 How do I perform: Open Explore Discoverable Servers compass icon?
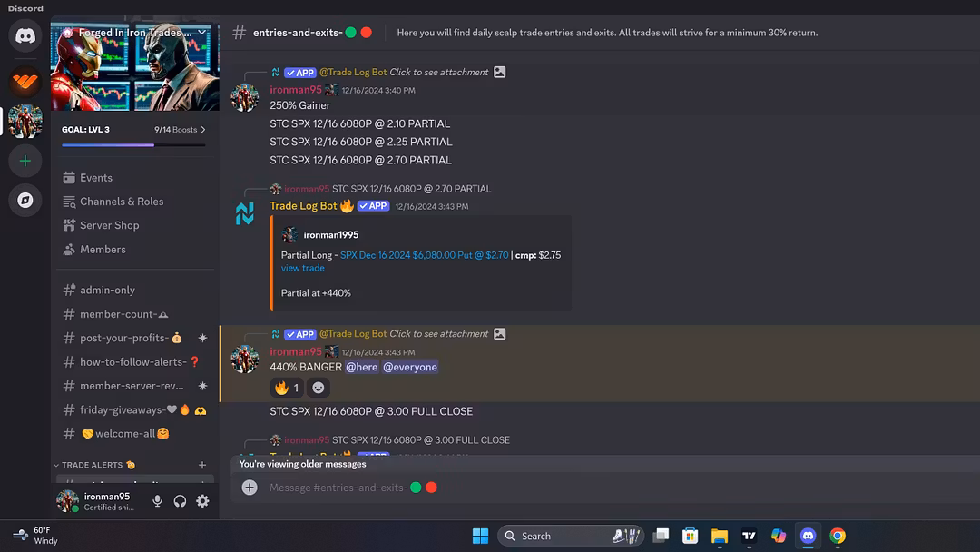(25, 200)
